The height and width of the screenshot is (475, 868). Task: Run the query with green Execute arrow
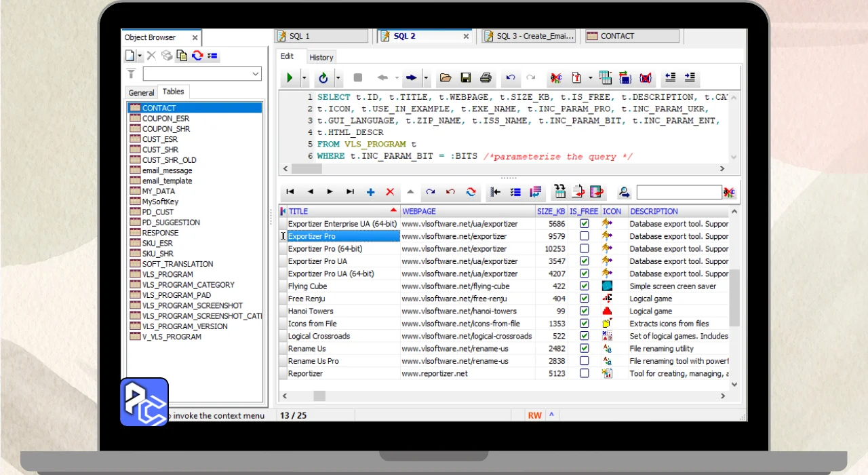coord(290,78)
